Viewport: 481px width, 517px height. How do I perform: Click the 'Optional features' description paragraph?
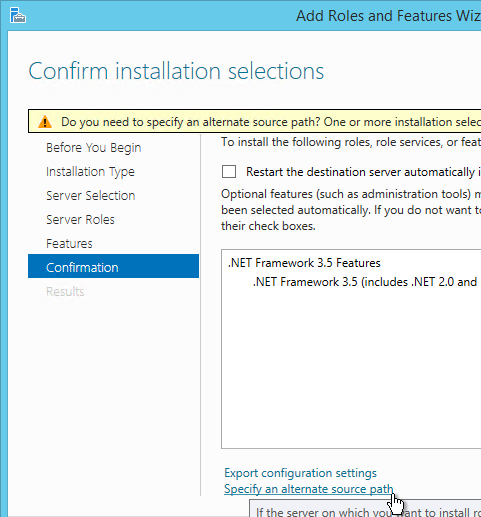351,210
